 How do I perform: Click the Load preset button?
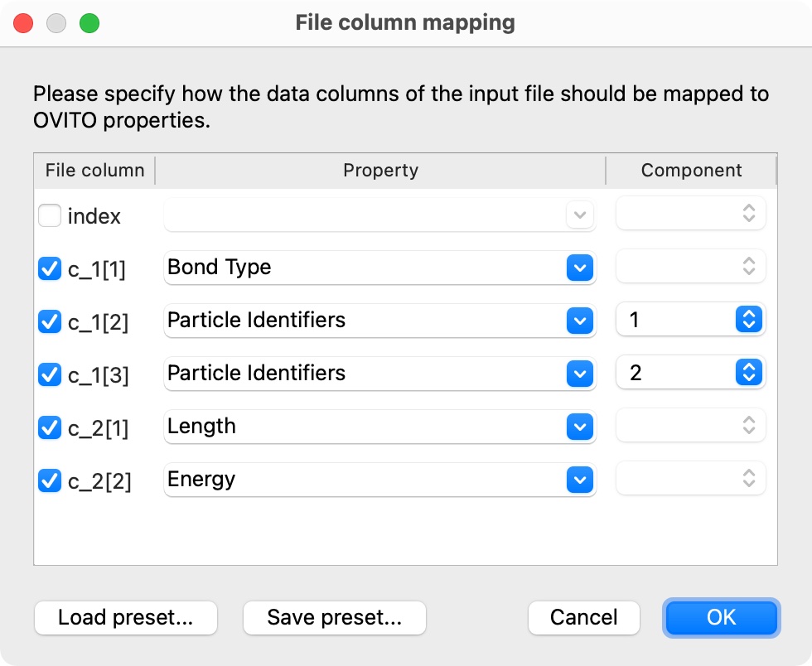(125, 618)
